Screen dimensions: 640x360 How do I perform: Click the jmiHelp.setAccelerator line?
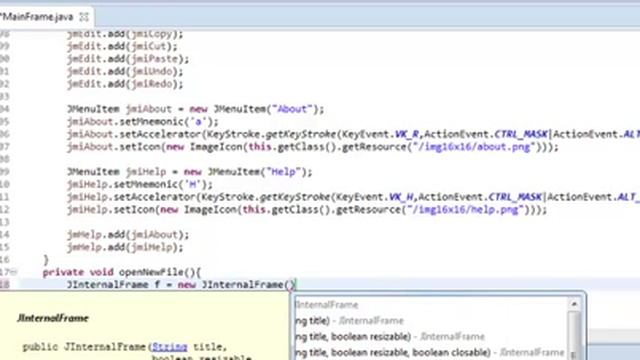(353, 197)
